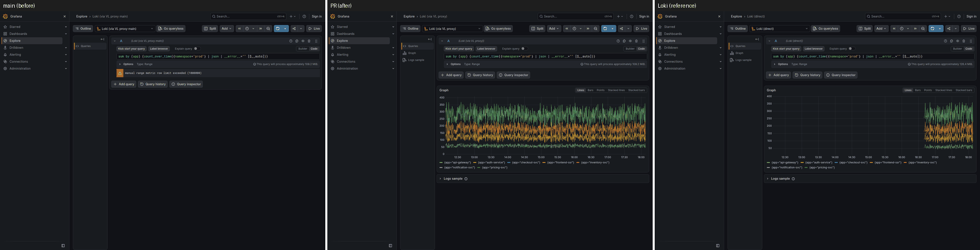Click the drag handle on query A in PR (after)
980x250 pixels.
tap(644, 41)
